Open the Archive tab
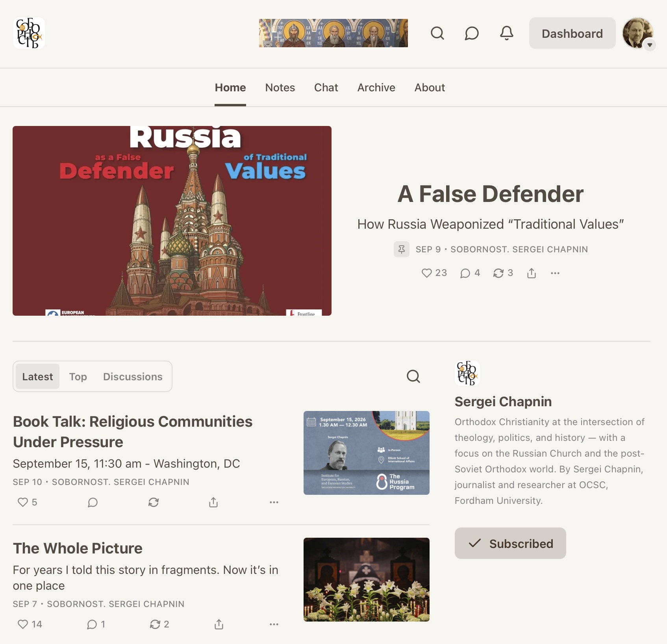The image size is (667, 644). [x=376, y=87]
